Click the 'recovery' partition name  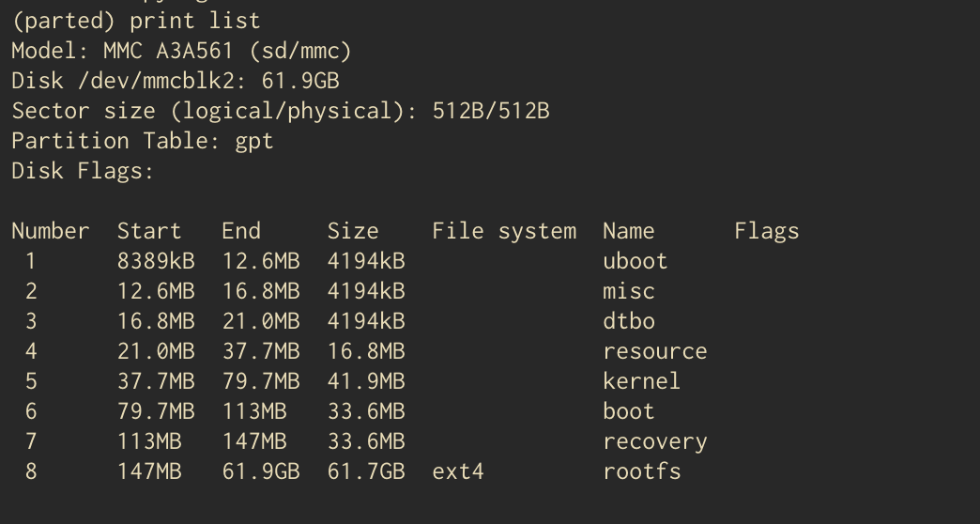654,441
